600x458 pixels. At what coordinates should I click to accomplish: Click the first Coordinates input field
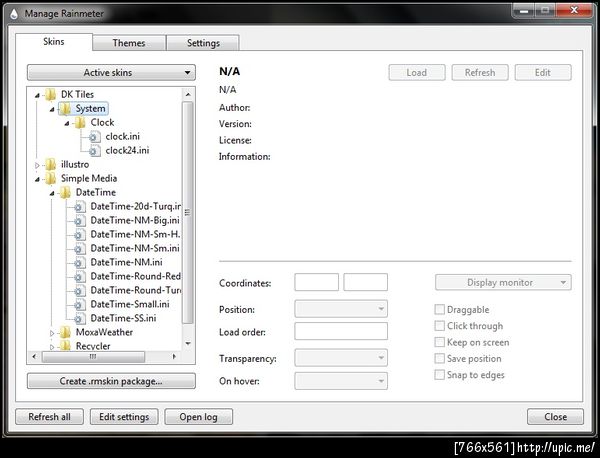[x=316, y=282]
